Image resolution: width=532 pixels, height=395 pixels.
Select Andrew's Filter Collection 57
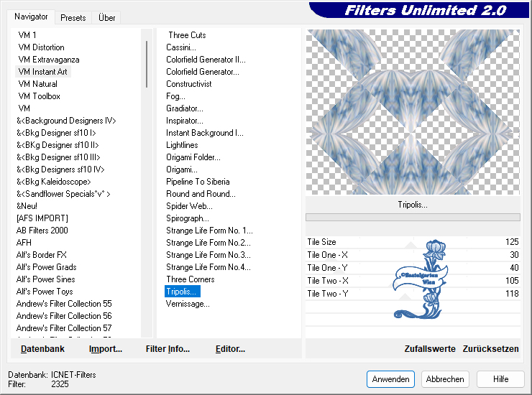(x=64, y=328)
